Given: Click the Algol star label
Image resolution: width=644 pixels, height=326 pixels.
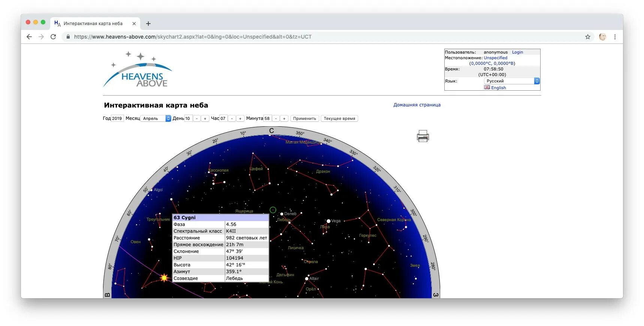Looking at the screenshot, I should (158, 190).
